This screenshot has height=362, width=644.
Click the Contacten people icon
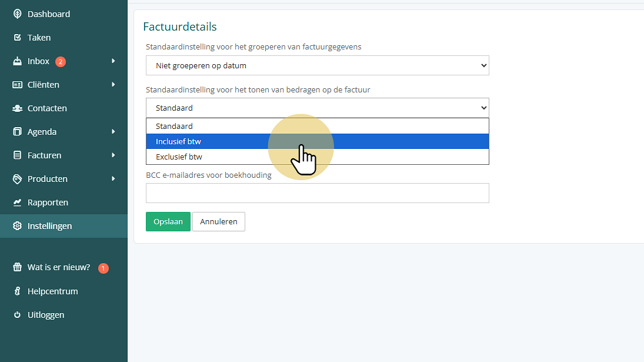(x=17, y=108)
